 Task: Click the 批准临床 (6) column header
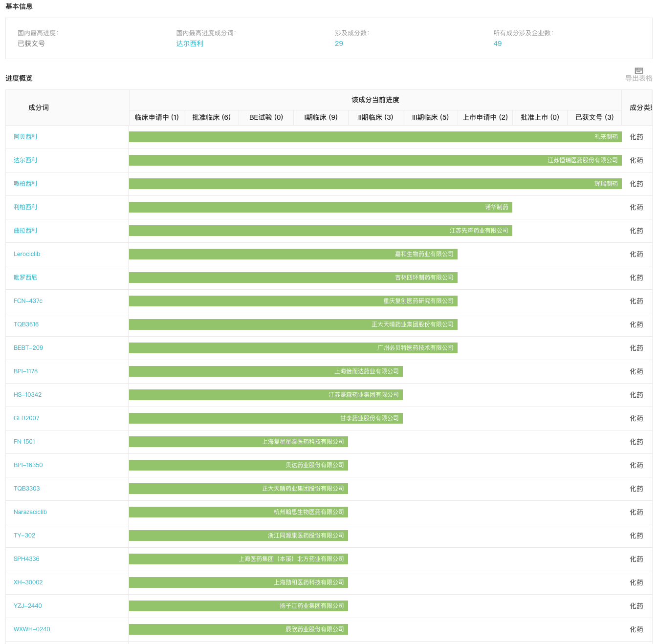pyautogui.click(x=211, y=117)
